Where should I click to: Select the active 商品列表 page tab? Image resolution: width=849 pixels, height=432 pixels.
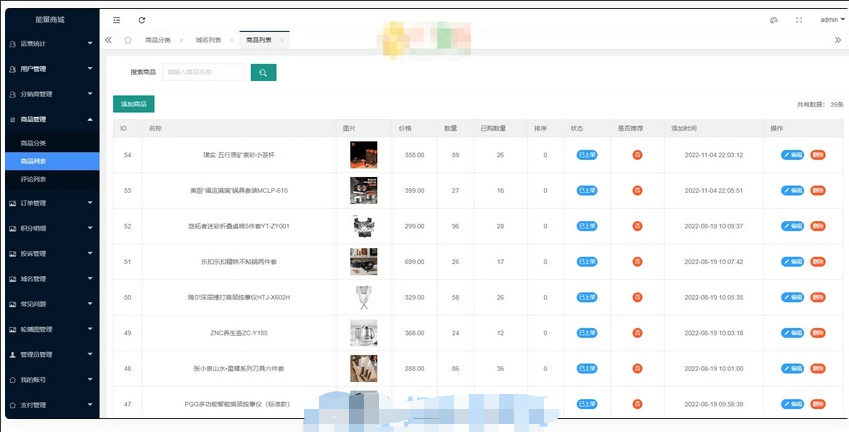259,41
